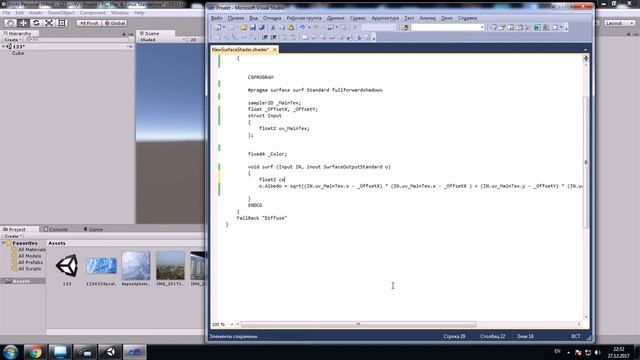Open Unity Edit menu
This screenshot has width=640, height=360.
[x=19, y=13]
